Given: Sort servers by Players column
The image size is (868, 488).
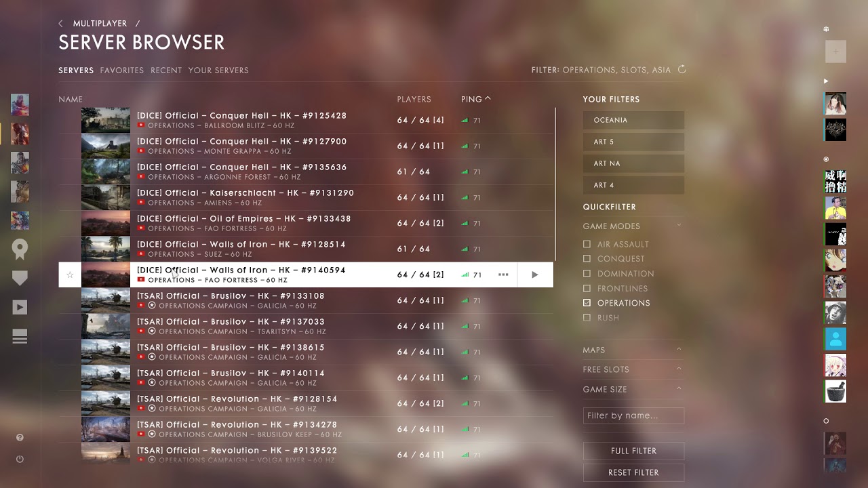Looking at the screenshot, I should [x=414, y=99].
